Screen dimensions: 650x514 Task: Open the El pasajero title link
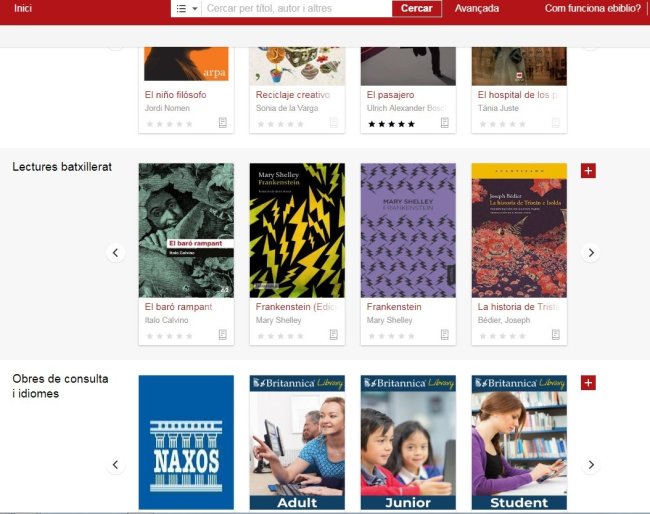coord(390,95)
